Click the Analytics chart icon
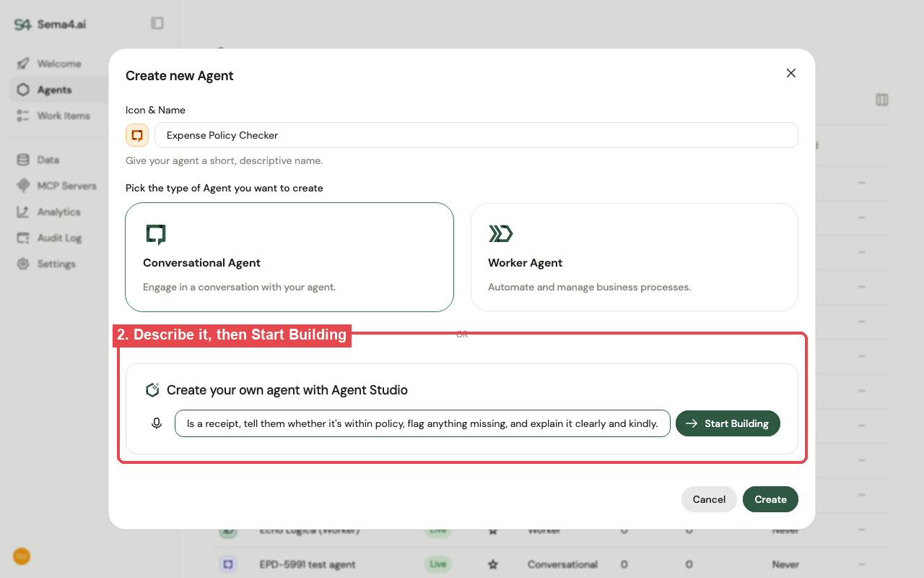Screen dimensions: 924x578 [x=23, y=212]
